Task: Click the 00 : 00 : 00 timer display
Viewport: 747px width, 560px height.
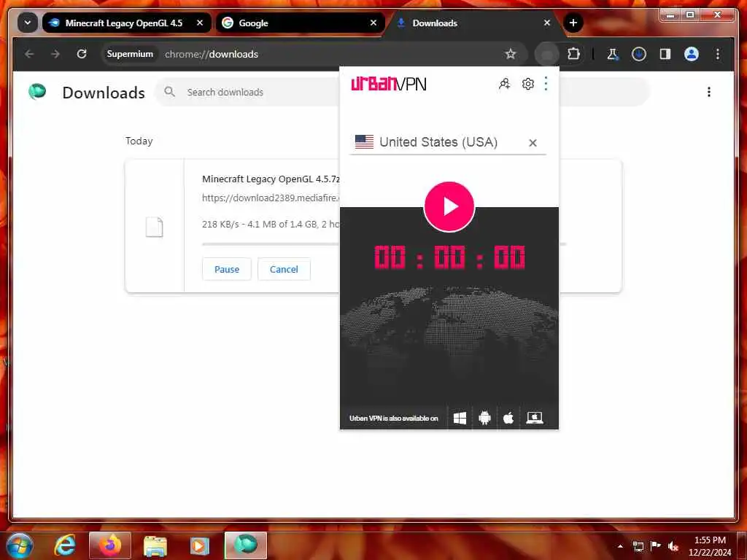Action: [449, 257]
